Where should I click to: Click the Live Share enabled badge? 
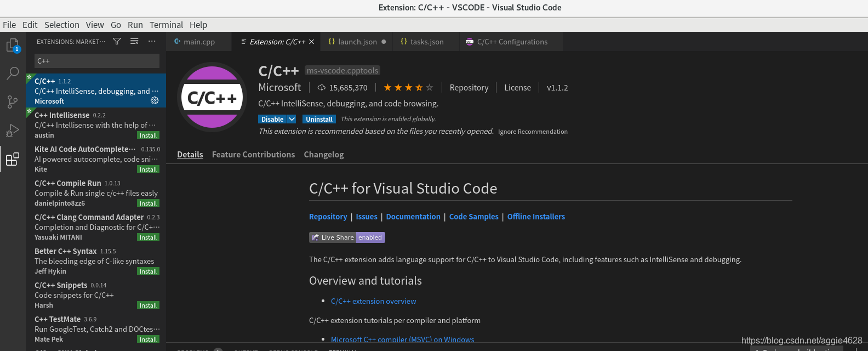tap(347, 237)
